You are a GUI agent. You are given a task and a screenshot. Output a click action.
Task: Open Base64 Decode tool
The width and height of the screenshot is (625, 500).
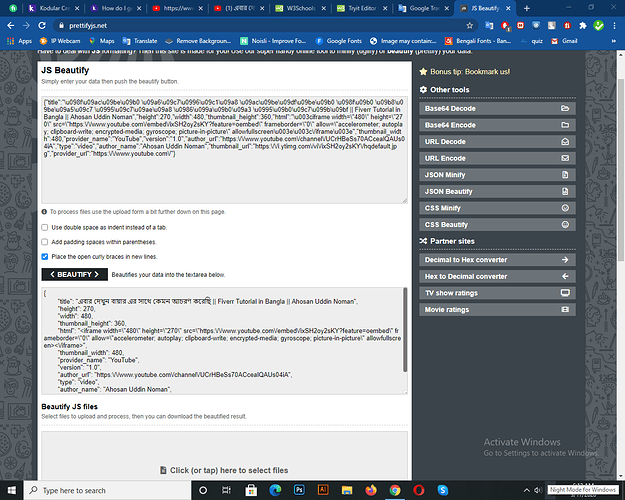(x=497, y=108)
